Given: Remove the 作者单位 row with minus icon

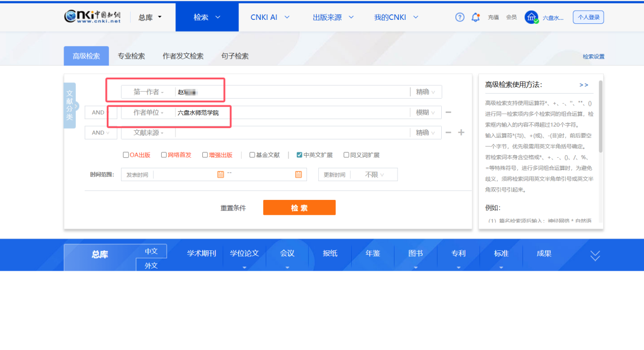Looking at the screenshot, I should 448,112.
